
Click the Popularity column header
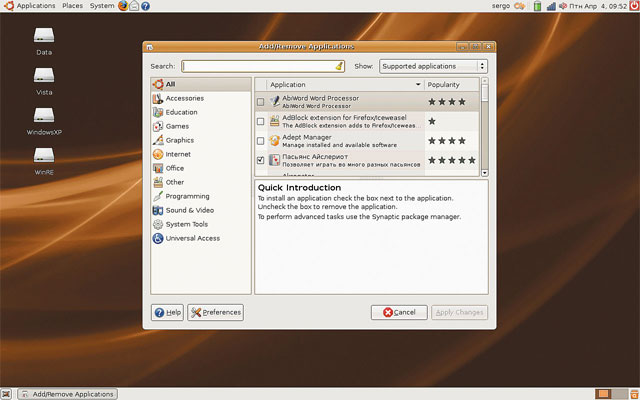point(451,84)
